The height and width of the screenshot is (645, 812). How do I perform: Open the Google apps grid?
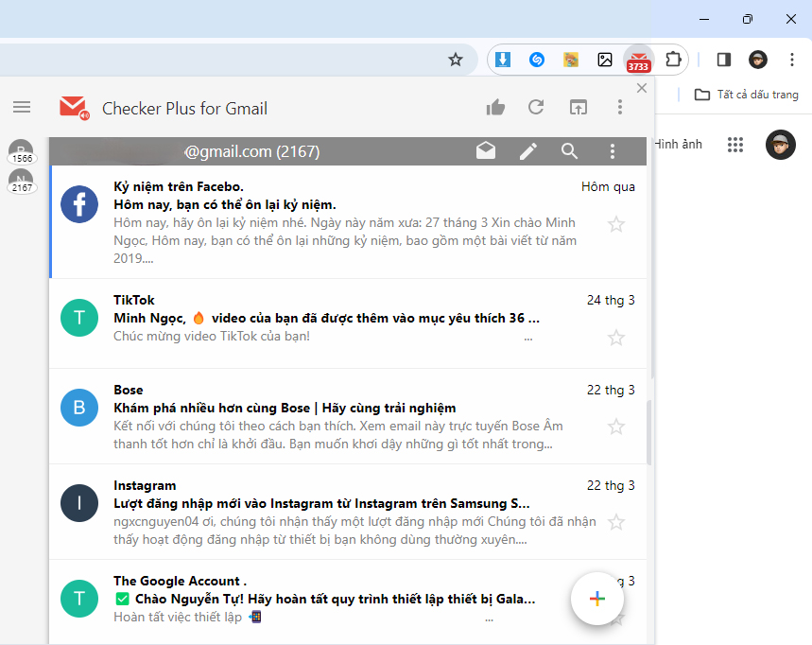734,145
